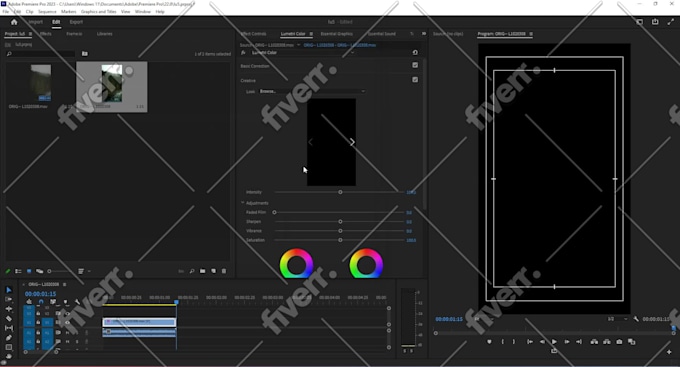
Task: Toggle V2 track output eye
Action: (x=67, y=313)
